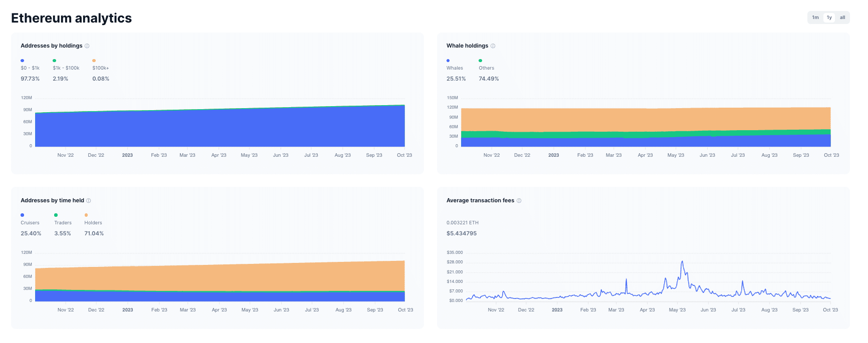Click Jun '23 label in time held chart
The height and width of the screenshot is (343, 868).
click(281, 310)
